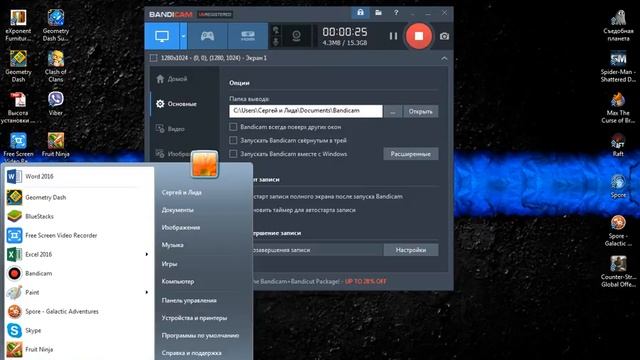Screen dimensions: 640x360
Task: Open Панель управления in Start menu
Action: [189, 300]
